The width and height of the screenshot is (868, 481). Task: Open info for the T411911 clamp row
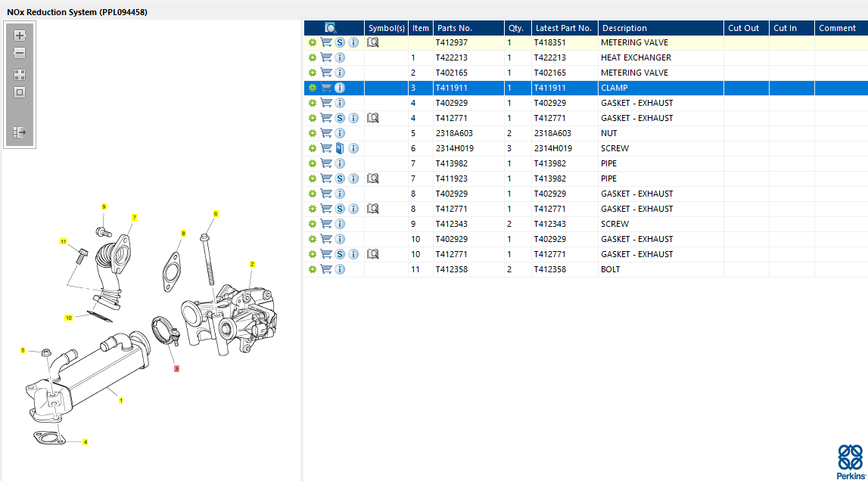point(340,88)
